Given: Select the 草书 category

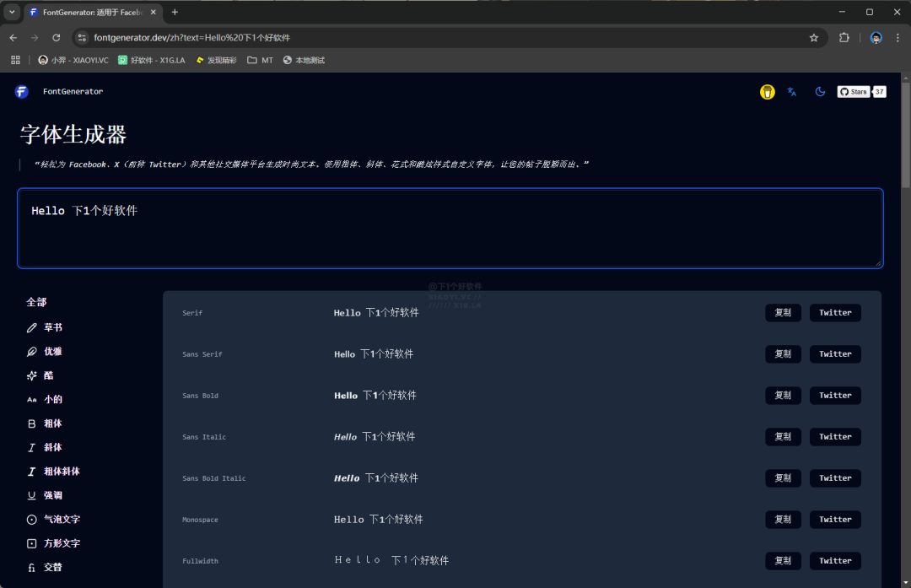Looking at the screenshot, I should coord(45,327).
